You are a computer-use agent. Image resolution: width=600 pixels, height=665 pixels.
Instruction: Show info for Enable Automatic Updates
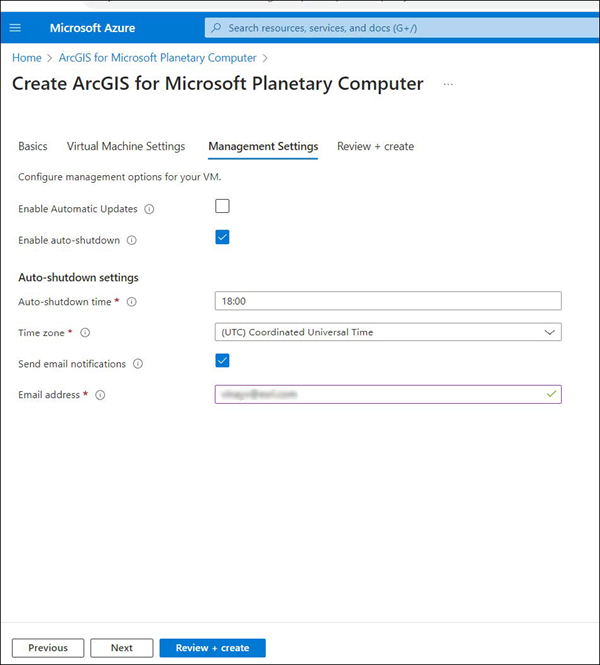coord(149,209)
